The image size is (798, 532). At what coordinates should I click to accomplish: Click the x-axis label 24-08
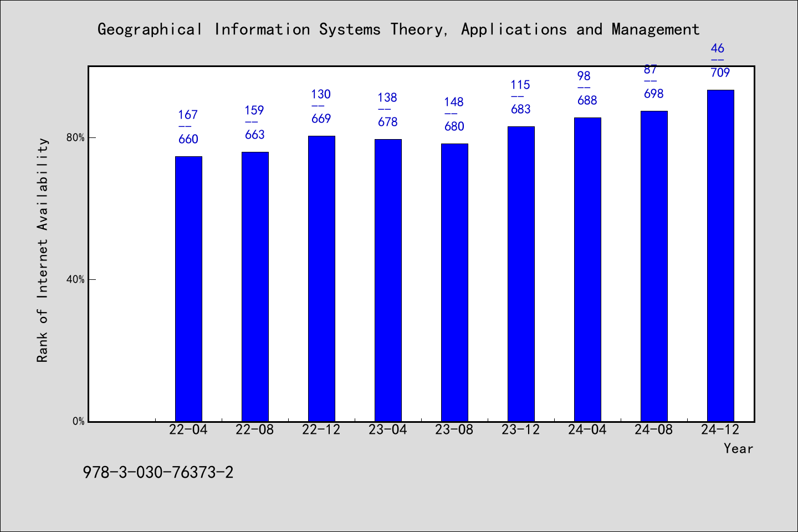(654, 429)
